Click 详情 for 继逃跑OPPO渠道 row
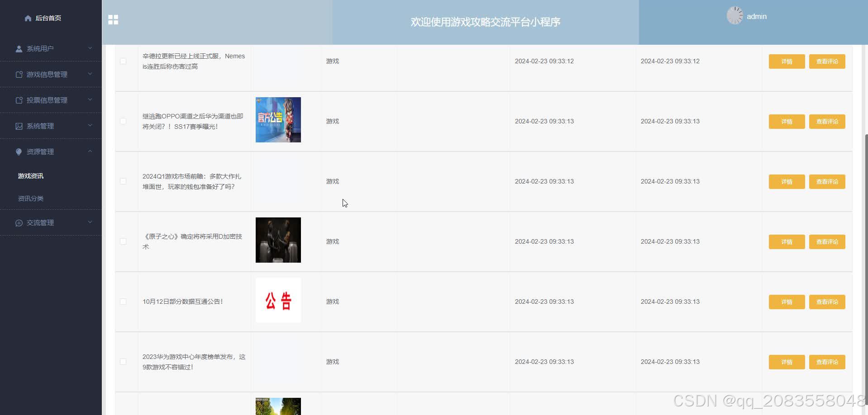The image size is (868, 415). [x=787, y=122]
